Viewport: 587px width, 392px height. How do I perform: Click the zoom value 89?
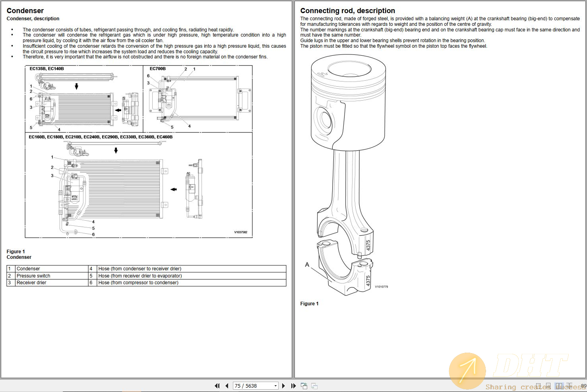(584, 386)
